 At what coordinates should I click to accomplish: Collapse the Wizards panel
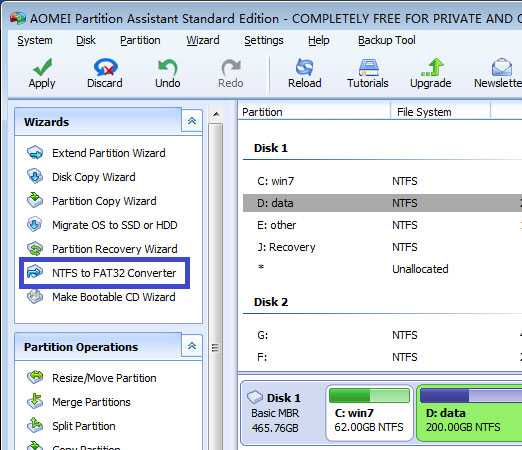pyautogui.click(x=192, y=121)
